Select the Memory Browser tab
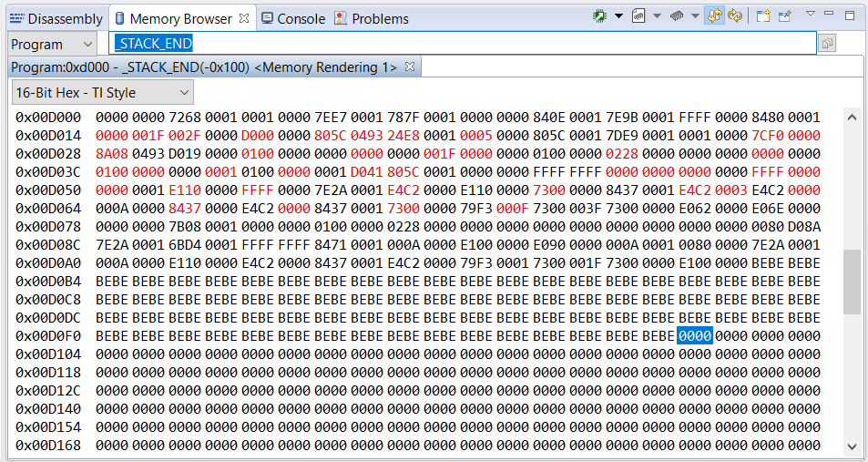The image size is (868, 462). (180, 19)
